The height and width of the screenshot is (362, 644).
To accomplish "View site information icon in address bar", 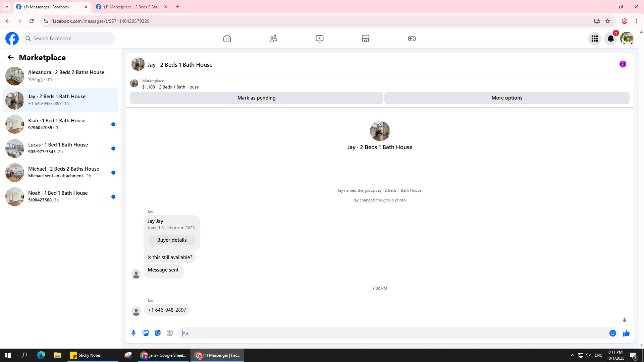I will point(46,21).
